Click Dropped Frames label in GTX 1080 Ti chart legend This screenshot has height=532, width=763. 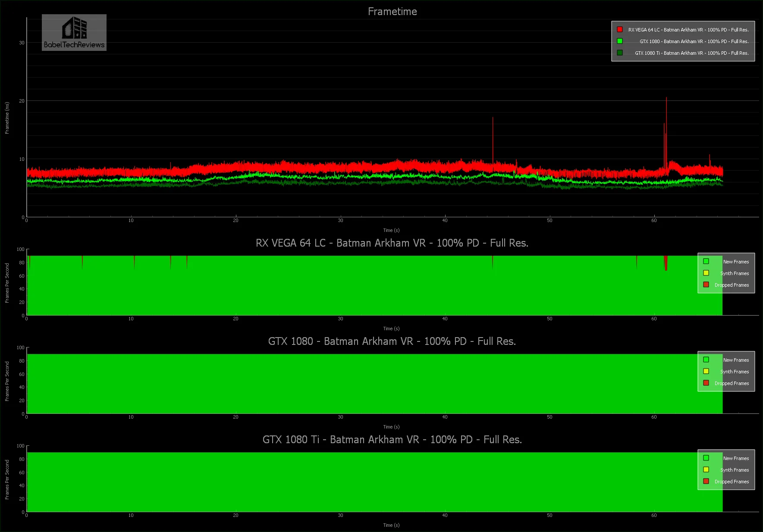tap(732, 482)
